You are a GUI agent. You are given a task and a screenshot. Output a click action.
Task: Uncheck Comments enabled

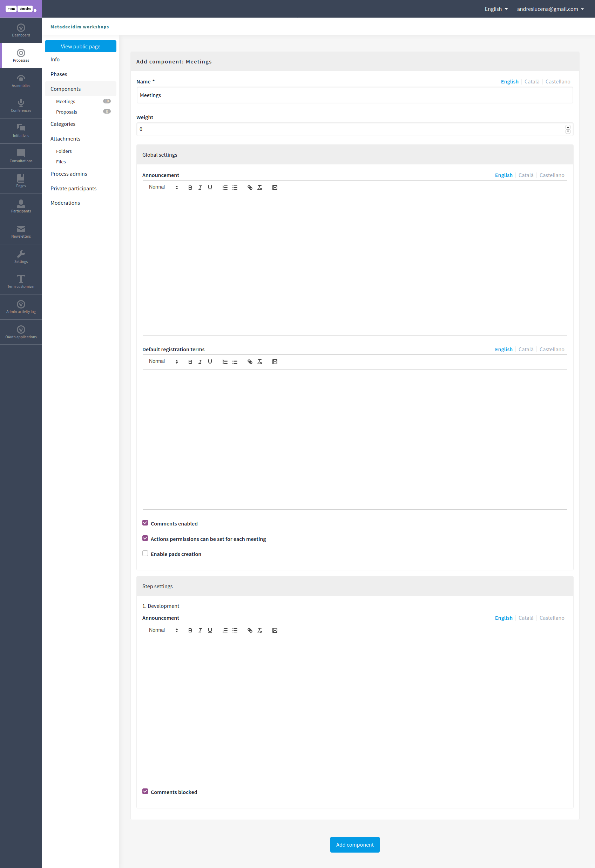(x=145, y=523)
